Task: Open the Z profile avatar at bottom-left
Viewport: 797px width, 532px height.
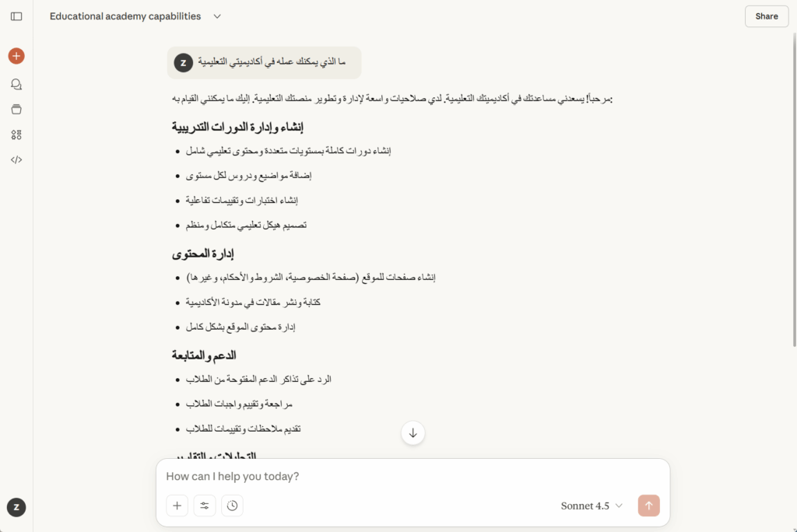Action: tap(16, 507)
